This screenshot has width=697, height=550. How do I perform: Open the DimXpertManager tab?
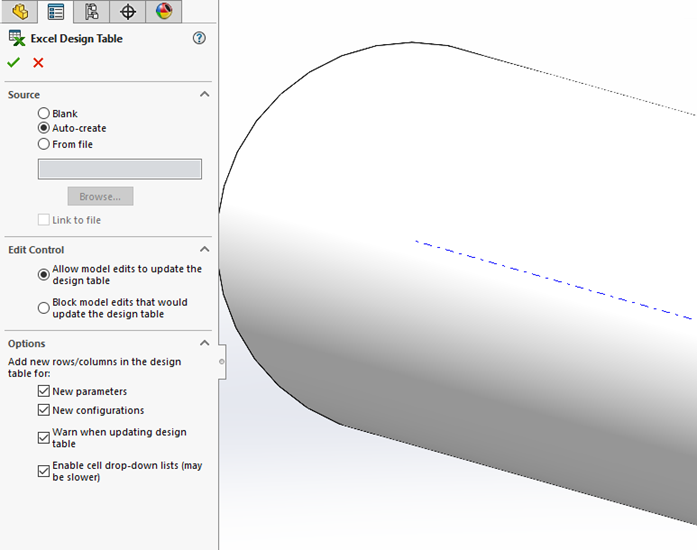pyautogui.click(x=128, y=11)
